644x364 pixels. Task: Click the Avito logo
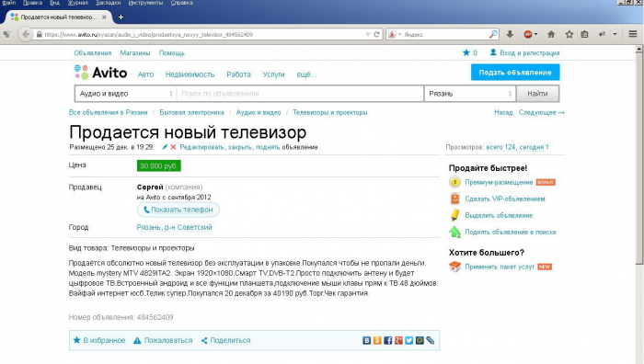[100, 73]
